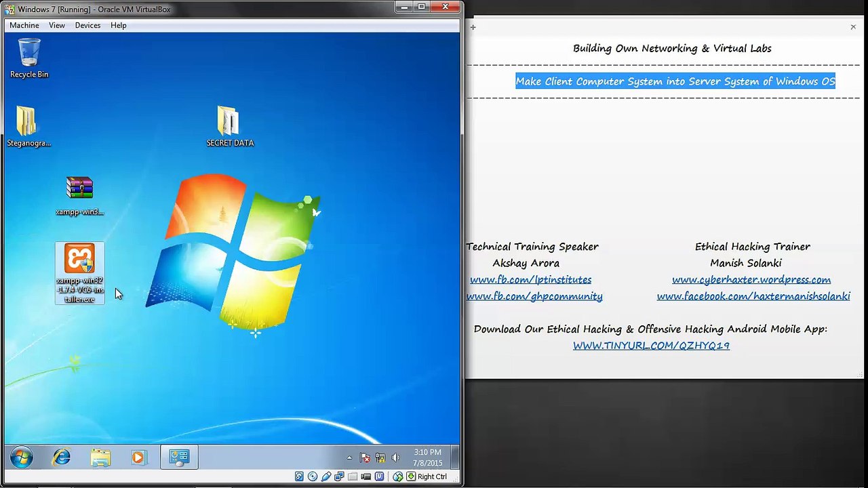Image resolution: width=868 pixels, height=488 pixels.
Task: Click the VirtualBox CPU virtualization indicator
Action: [x=379, y=476]
